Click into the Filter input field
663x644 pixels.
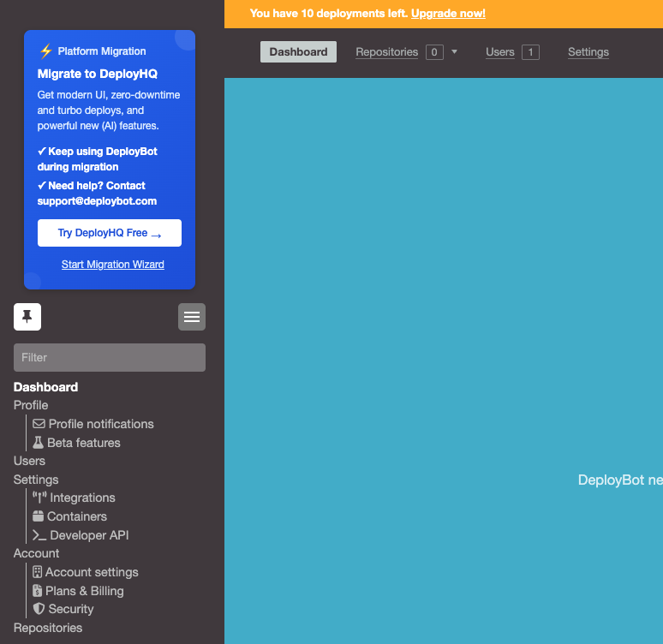110,358
